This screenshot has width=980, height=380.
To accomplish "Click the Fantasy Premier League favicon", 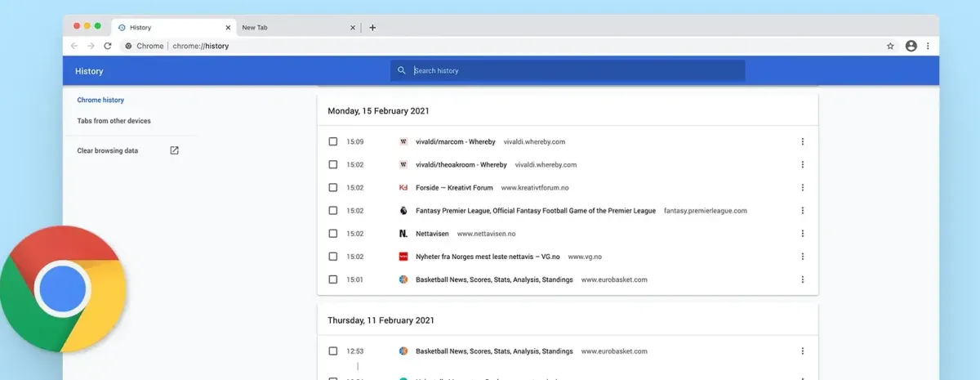I will point(403,210).
